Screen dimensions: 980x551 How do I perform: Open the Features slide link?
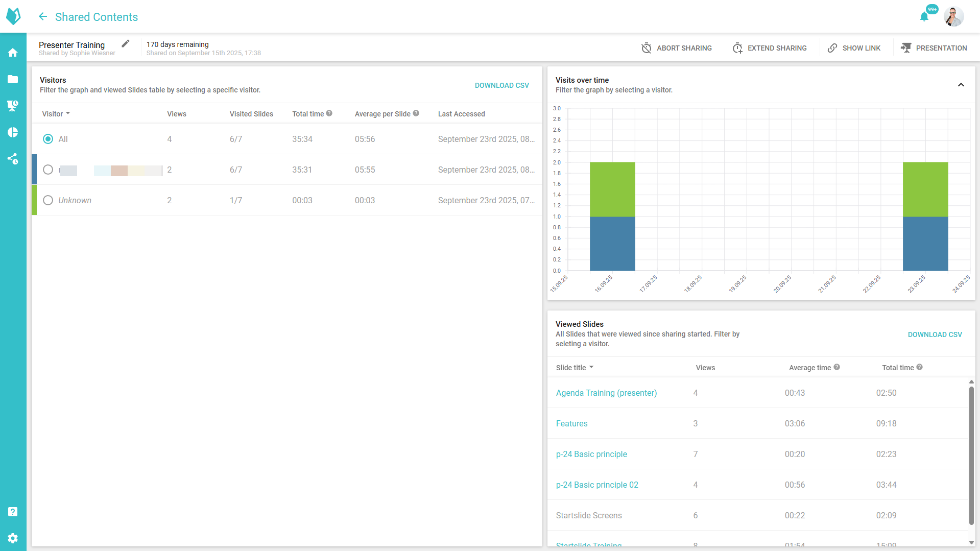(571, 423)
